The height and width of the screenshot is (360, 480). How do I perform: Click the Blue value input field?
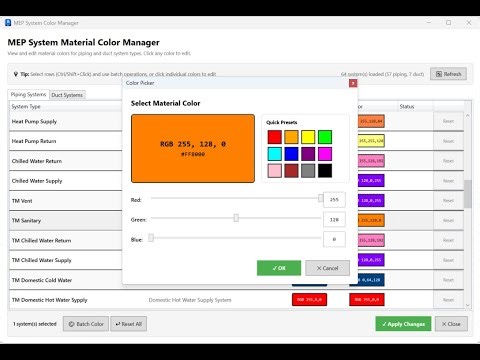pos(334,239)
